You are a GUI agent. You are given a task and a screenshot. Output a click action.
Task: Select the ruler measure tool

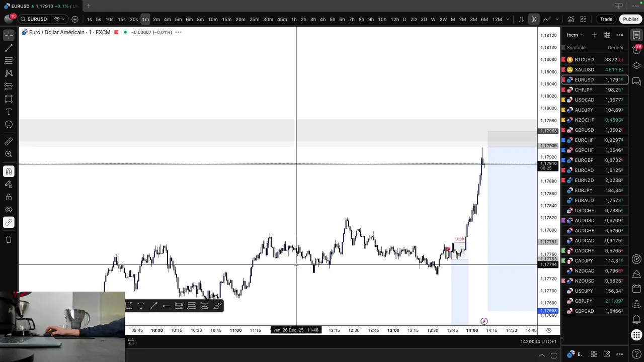tap(9, 142)
